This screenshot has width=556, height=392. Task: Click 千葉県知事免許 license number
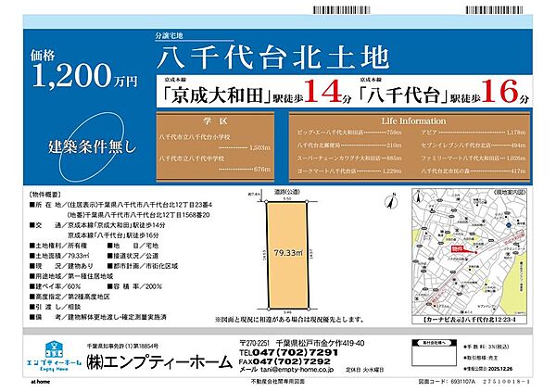tap(122, 346)
